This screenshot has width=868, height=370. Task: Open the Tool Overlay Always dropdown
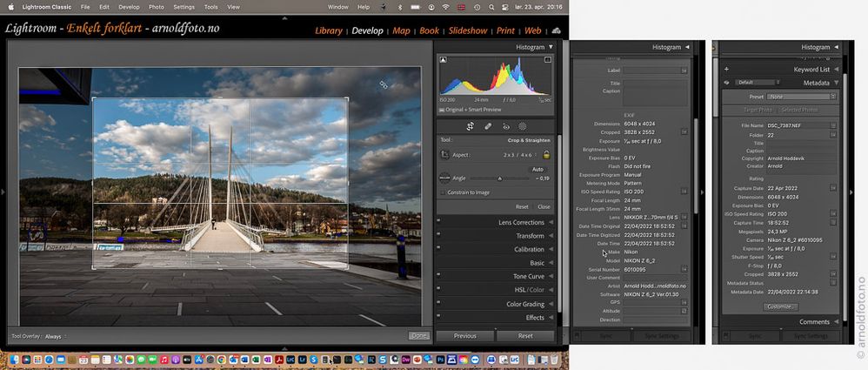pyautogui.click(x=56, y=336)
